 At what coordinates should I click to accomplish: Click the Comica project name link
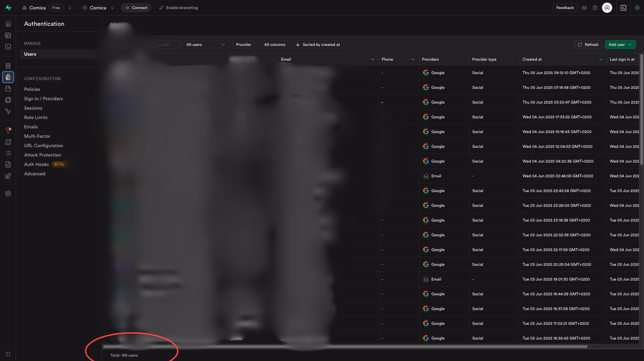tap(98, 8)
